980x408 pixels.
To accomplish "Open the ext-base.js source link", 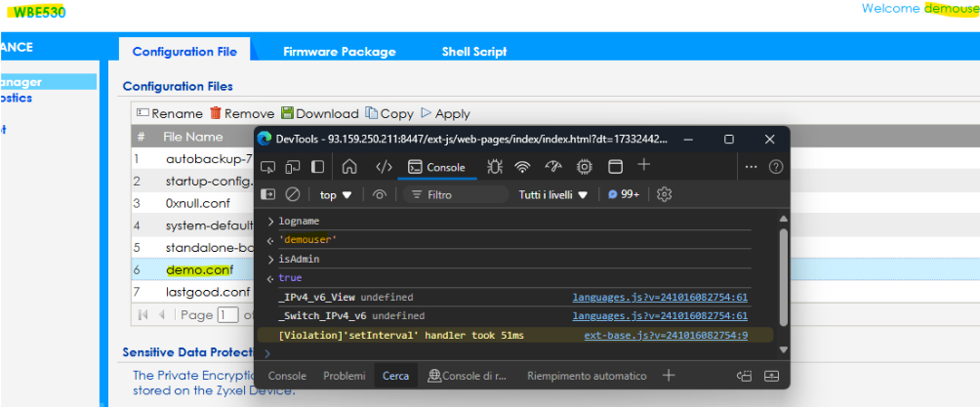I will [x=666, y=335].
